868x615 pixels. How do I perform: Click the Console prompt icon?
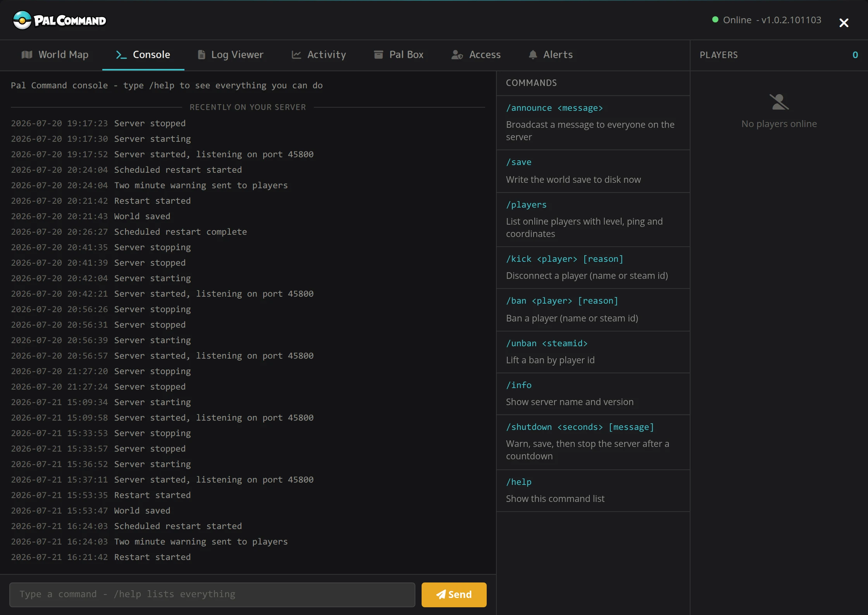click(x=121, y=55)
